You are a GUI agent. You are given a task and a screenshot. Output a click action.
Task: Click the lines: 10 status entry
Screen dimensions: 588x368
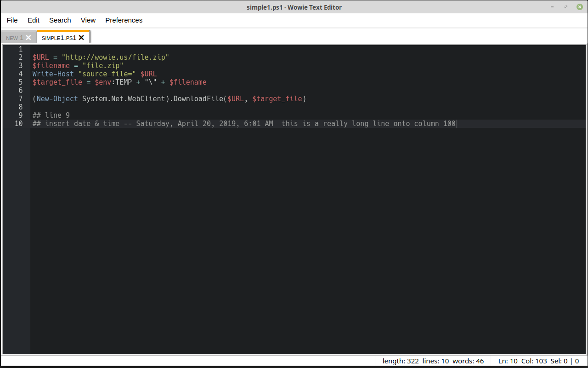click(435, 361)
